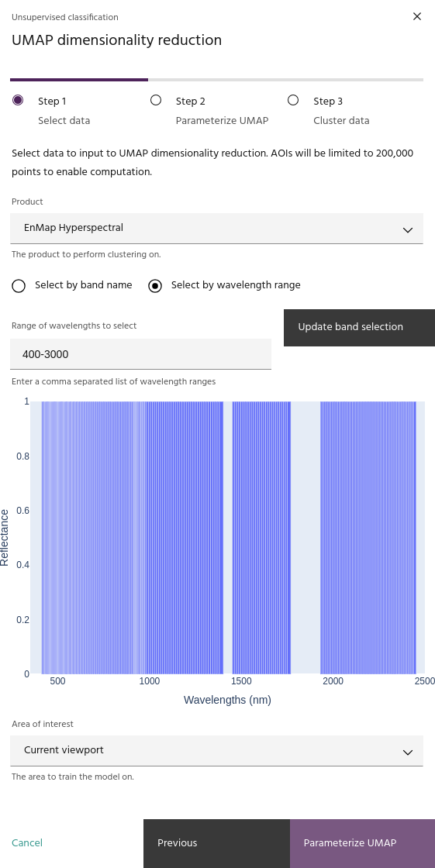Viewport: 435px width, 868px height.
Task: Open the Current viewport dropdown
Action: click(x=216, y=751)
